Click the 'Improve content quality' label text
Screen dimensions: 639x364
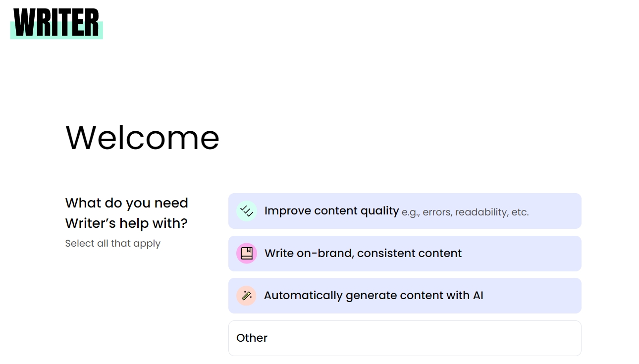pyautogui.click(x=331, y=211)
